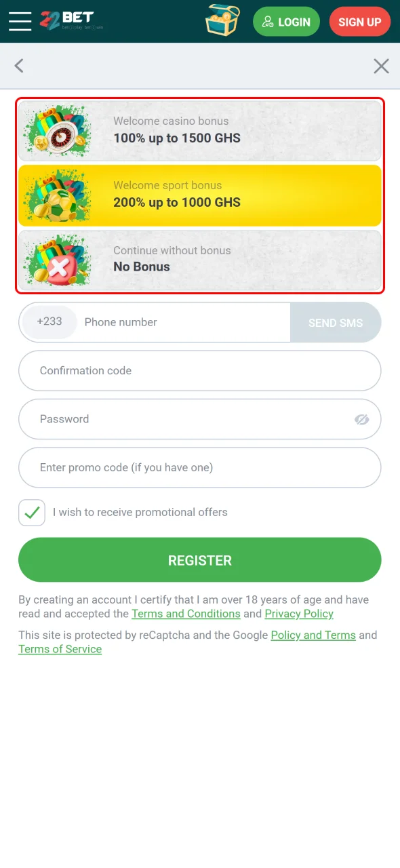Dismiss the registration form with the X
The height and width of the screenshot is (868, 400).
[x=381, y=66]
